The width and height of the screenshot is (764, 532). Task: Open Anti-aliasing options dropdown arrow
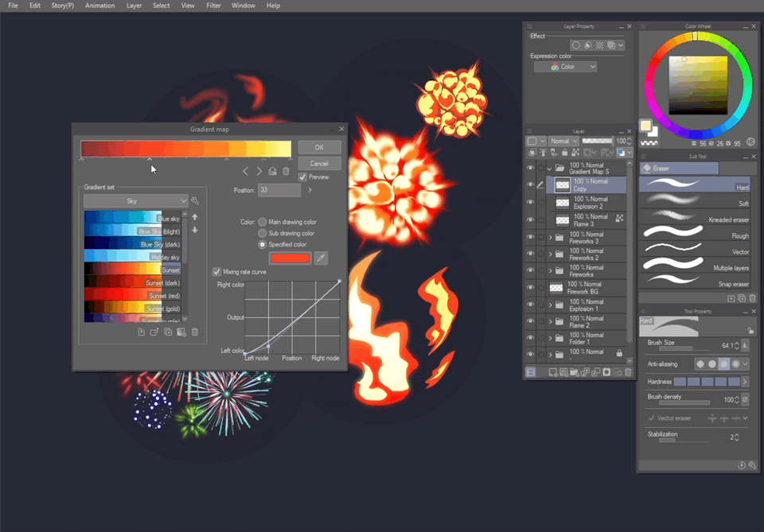point(746,363)
